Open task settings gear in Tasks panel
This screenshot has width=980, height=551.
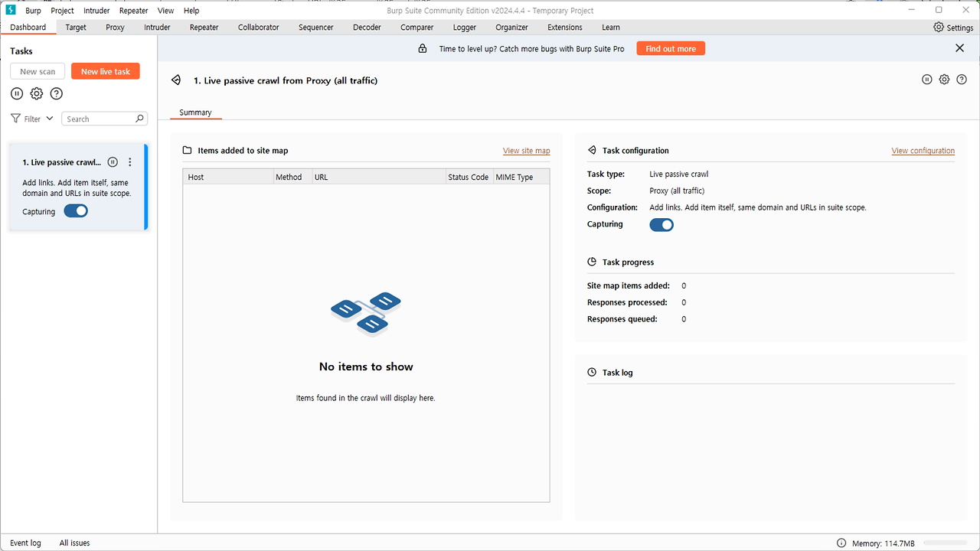pyautogui.click(x=37, y=94)
